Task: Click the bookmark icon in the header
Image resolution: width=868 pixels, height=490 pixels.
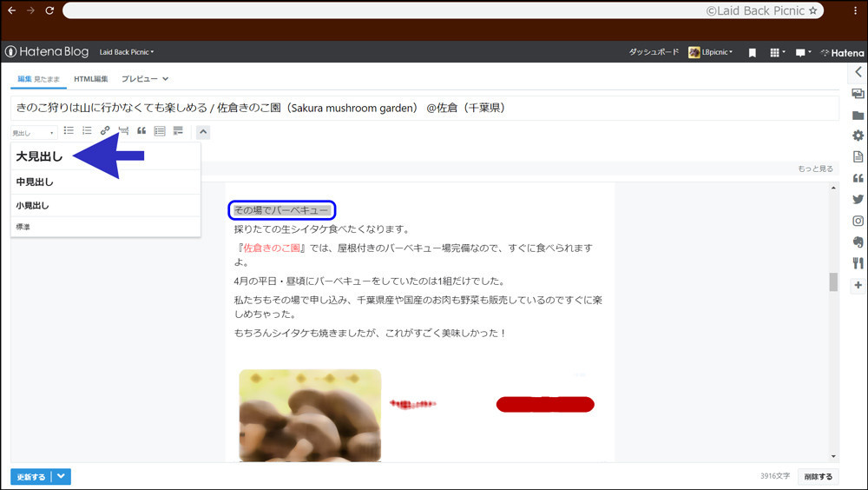Action: coord(753,53)
